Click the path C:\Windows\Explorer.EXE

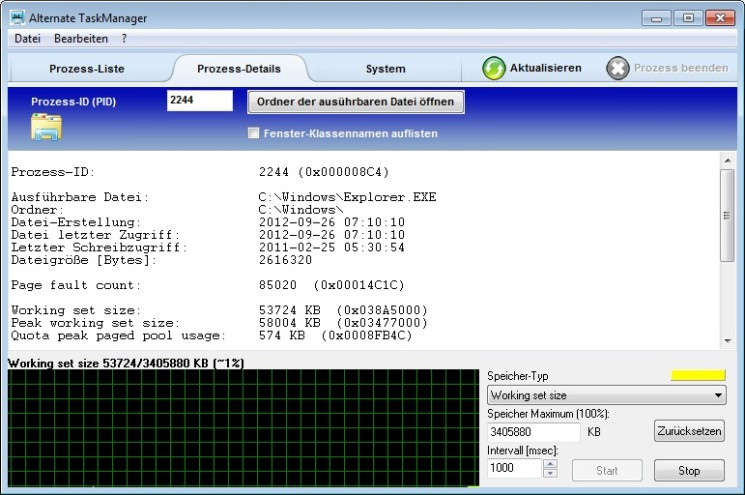347,197
